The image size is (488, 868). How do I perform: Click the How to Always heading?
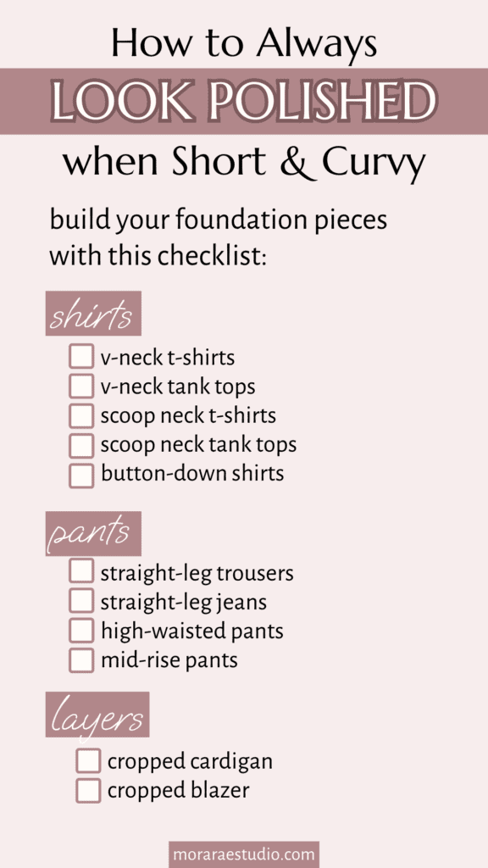click(x=244, y=44)
